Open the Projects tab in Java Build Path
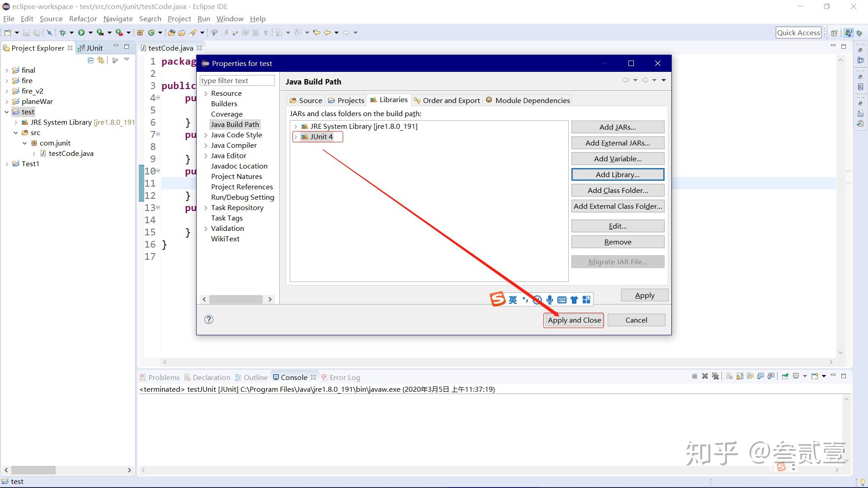Viewport: 868px width, 488px height. tap(346, 100)
